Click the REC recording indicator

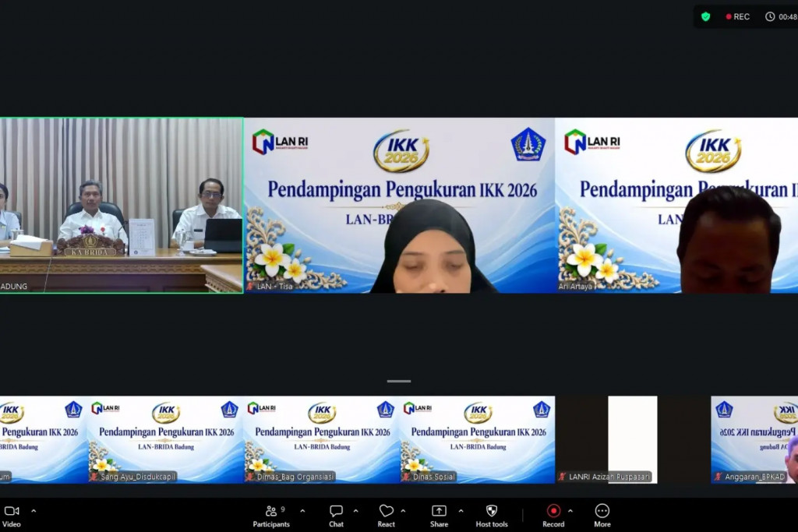pos(737,17)
